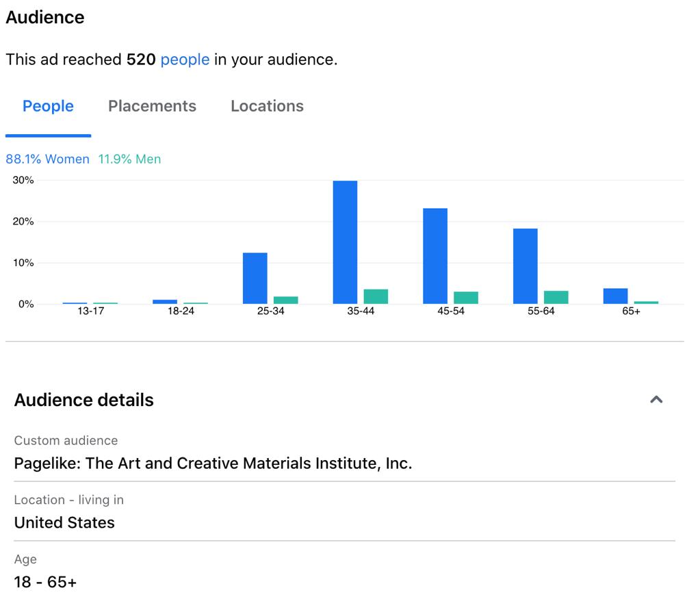Click the 13-17 age axis label
This screenshot has width=700, height=597.
click(90, 311)
